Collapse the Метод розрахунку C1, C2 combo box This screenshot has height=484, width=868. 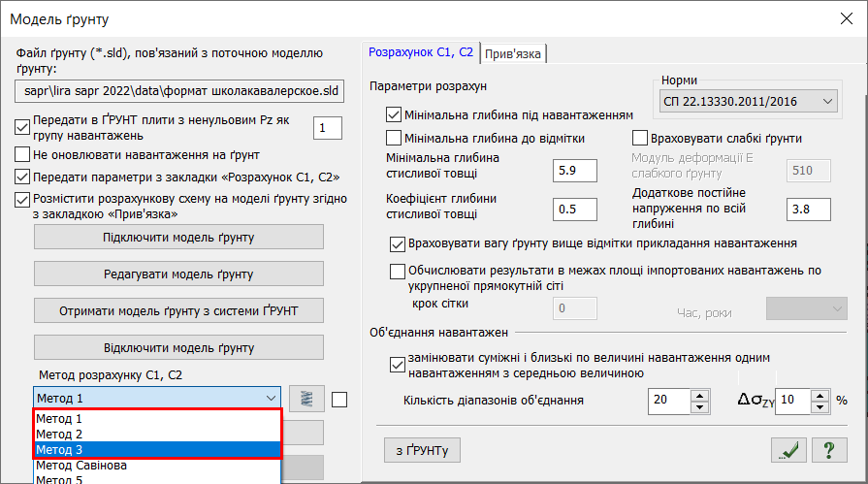point(270,398)
